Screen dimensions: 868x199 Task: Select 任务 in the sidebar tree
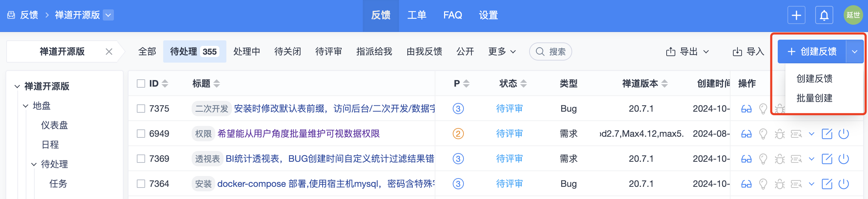[58, 184]
